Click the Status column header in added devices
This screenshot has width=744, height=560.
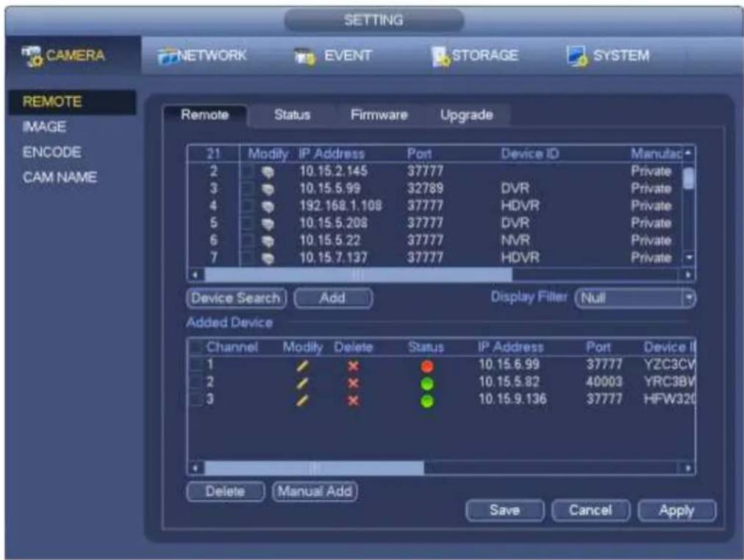[x=426, y=347]
